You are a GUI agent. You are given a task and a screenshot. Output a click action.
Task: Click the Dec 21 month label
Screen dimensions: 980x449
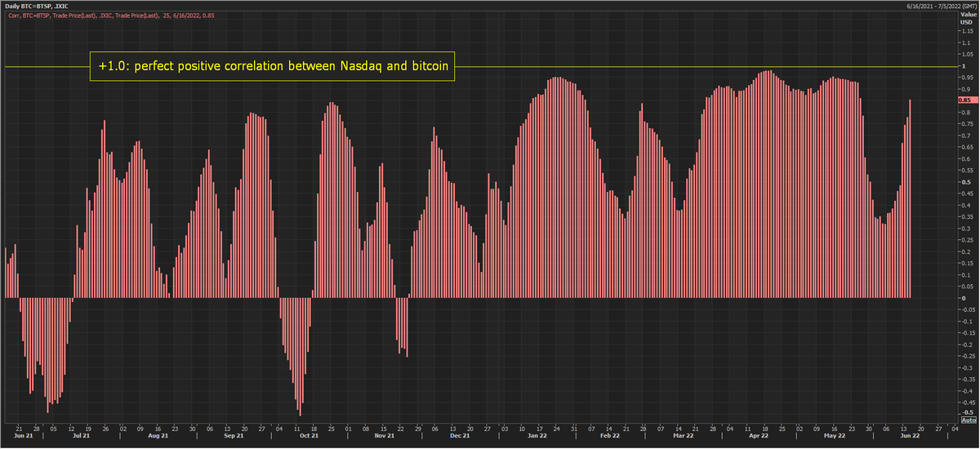click(460, 436)
